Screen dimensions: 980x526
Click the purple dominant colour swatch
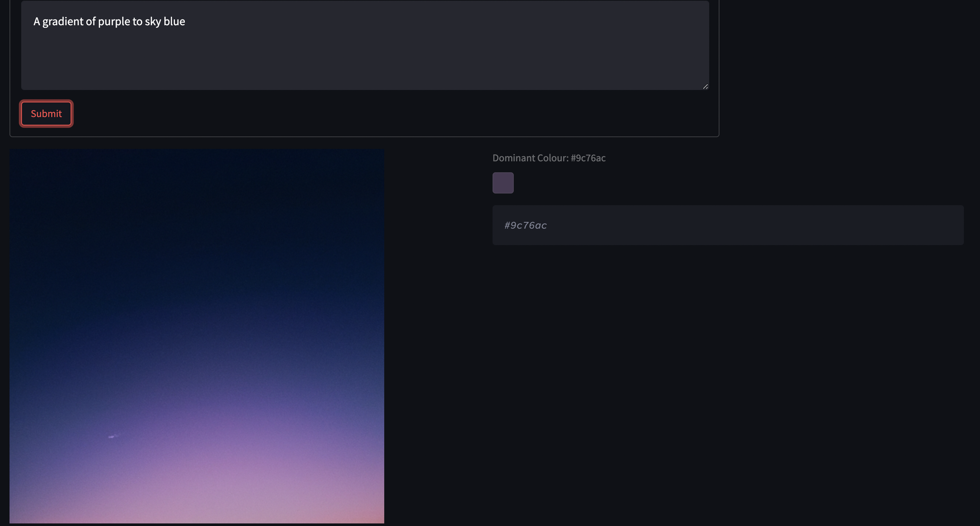coord(502,183)
